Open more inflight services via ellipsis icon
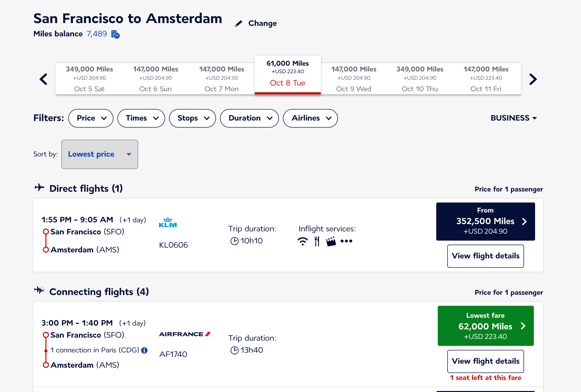The width and height of the screenshot is (581, 392). (346, 241)
